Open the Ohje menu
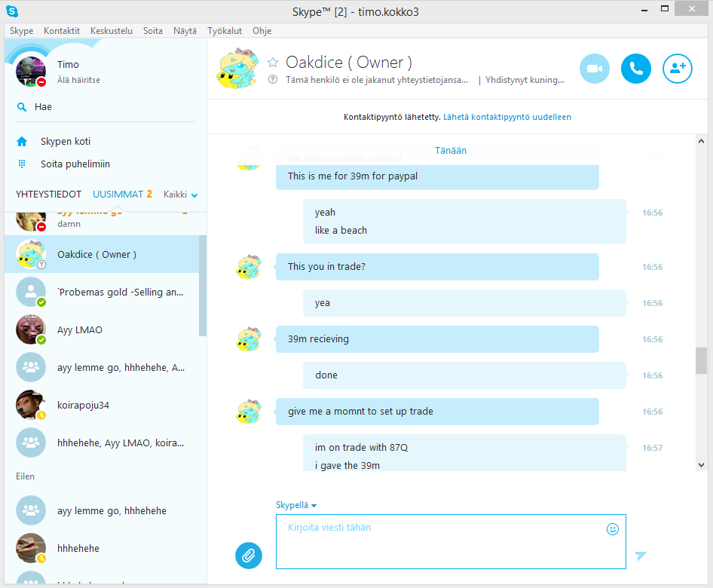713x588 pixels. (262, 31)
